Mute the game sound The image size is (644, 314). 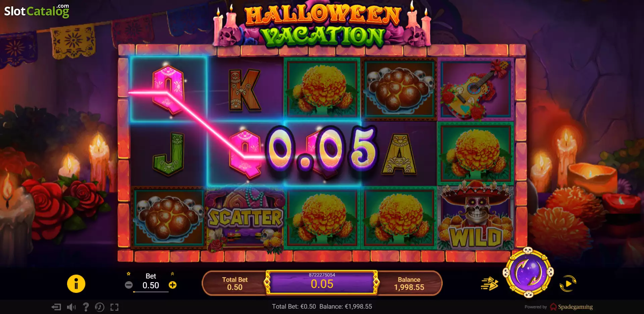point(71,307)
